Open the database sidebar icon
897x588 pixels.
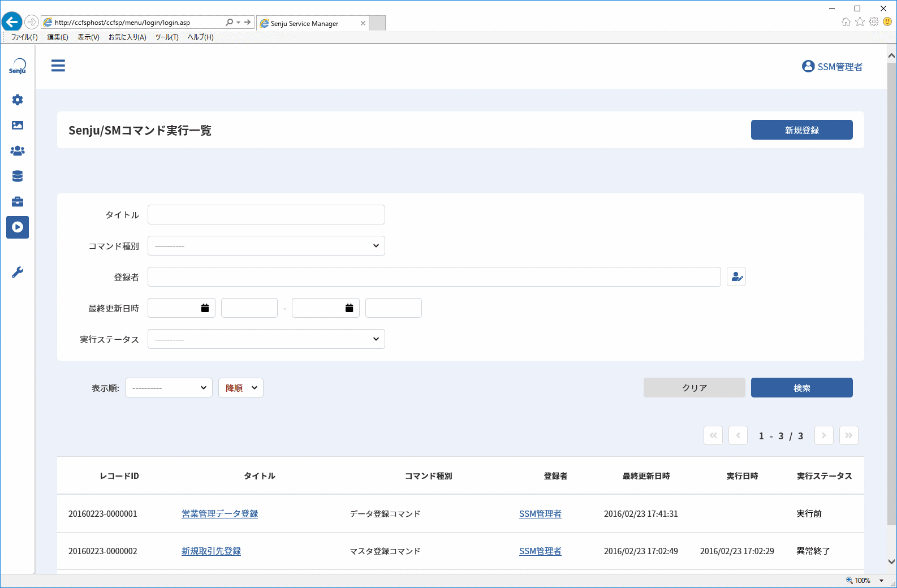[18, 176]
